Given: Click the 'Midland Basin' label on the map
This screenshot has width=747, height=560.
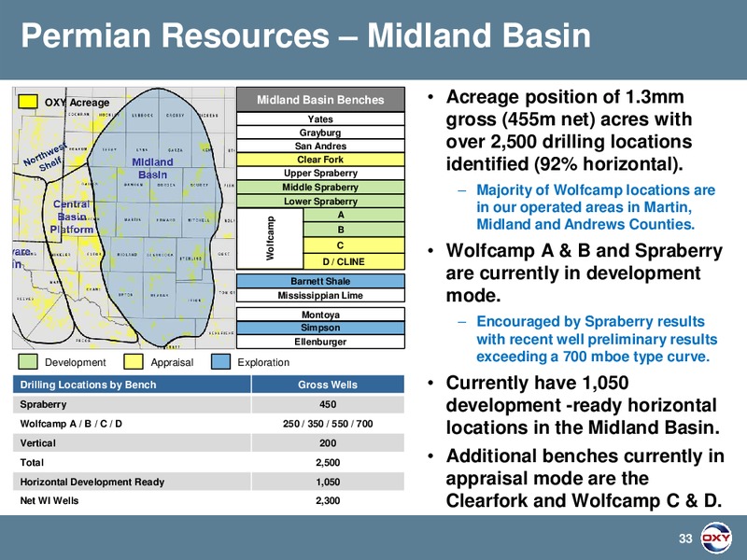Looking at the screenshot, I should coord(152,168).
